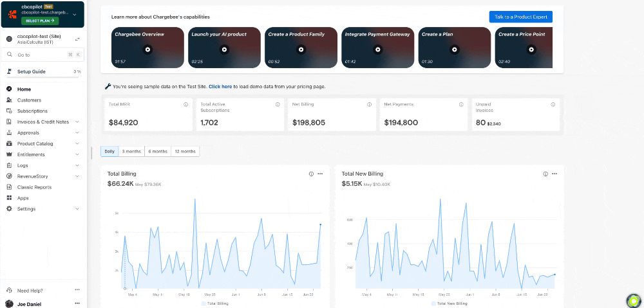Expand the Approvals menu chevron
644x308 pixels.
[x=77, y=133]
